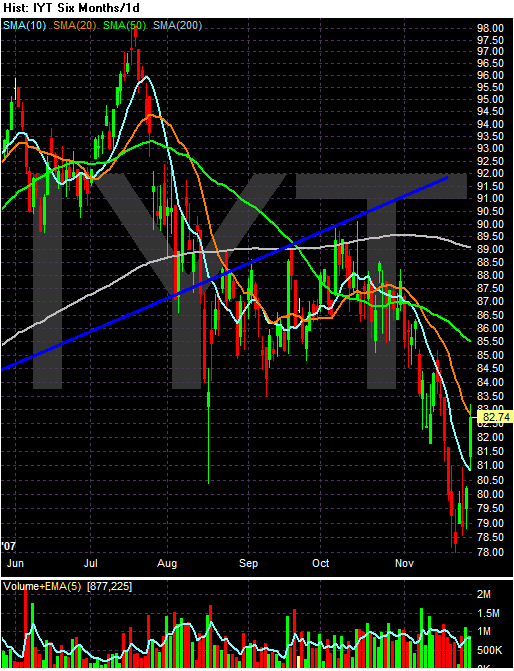Click the 98.00 price axis label
Screen dimensions: 514x671
(x=490, y=28)
